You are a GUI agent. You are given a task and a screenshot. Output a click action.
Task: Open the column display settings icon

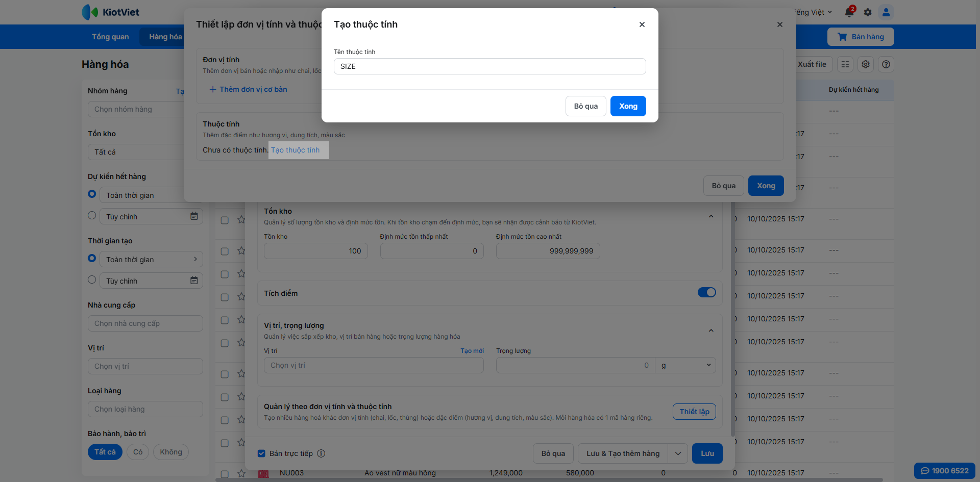click(866, 64)
